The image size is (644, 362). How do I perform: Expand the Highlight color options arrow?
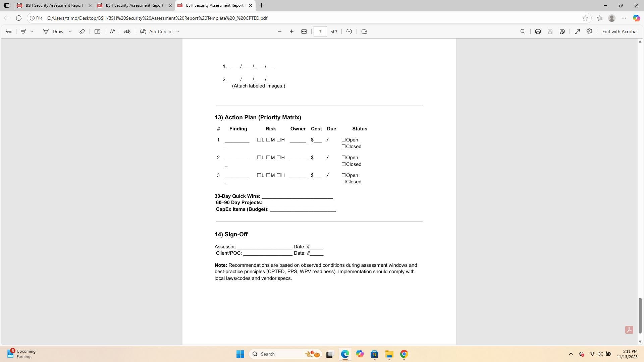[32, 32]
